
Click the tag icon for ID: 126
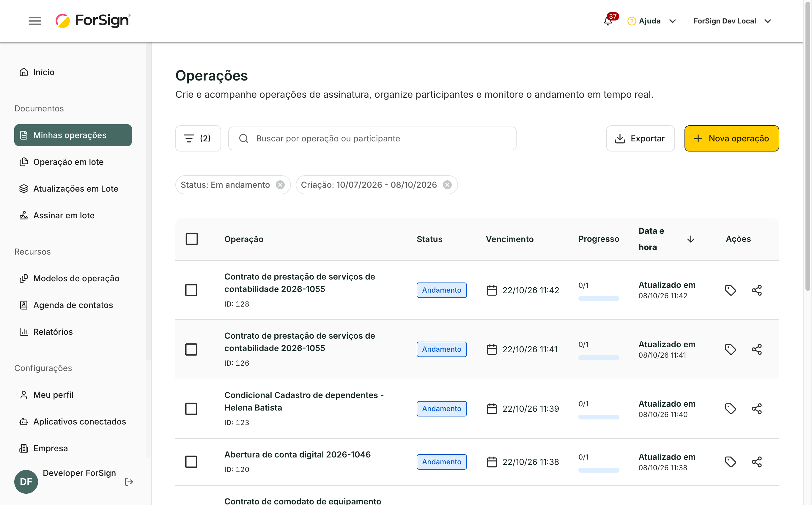[730, 349]
